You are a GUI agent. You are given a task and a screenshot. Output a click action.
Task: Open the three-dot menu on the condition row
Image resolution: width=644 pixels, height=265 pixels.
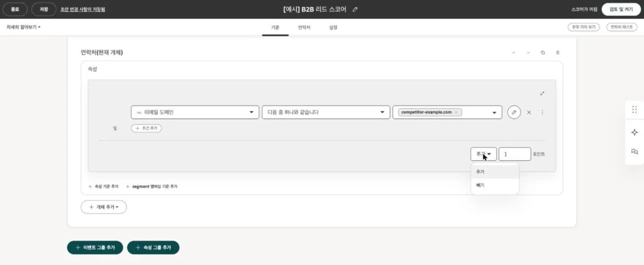coord(542,112)
